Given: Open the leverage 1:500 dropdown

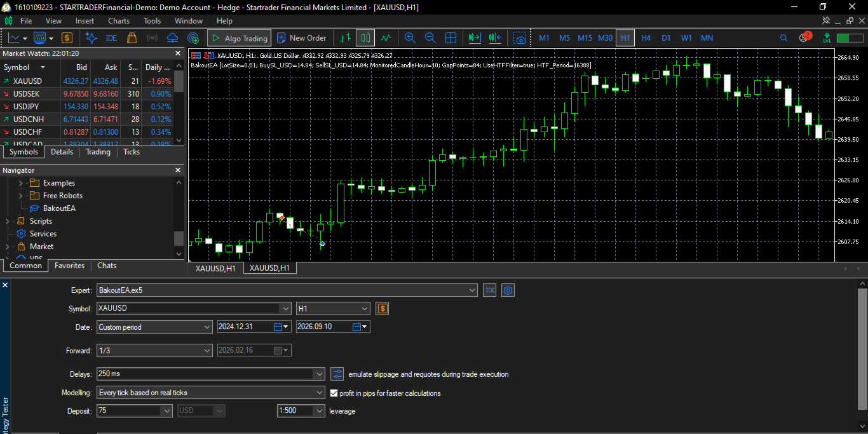Looking at the screenshot, I should (301, 411).
